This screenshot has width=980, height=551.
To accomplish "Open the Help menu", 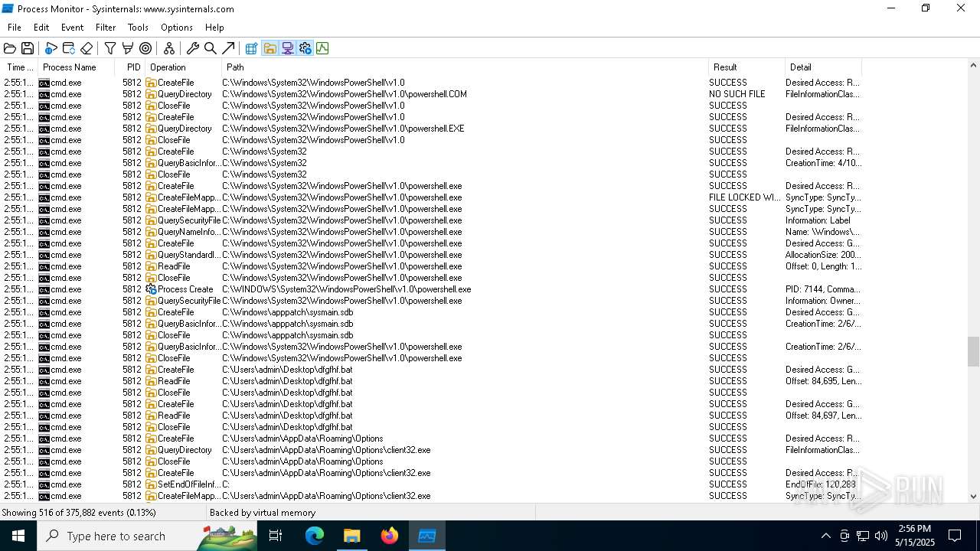I will pyautogui.click(x=214, y=28).
